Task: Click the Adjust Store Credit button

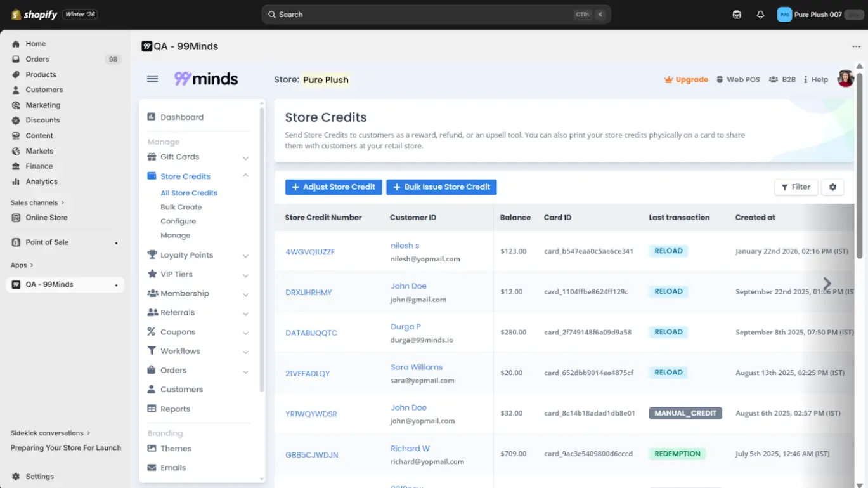Action: pos(334,187)
